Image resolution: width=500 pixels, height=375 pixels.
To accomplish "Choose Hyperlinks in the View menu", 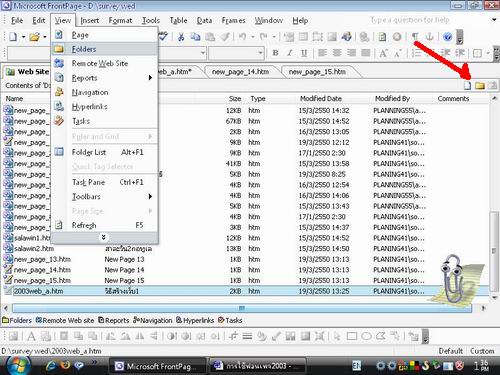I will coord(104,107).
